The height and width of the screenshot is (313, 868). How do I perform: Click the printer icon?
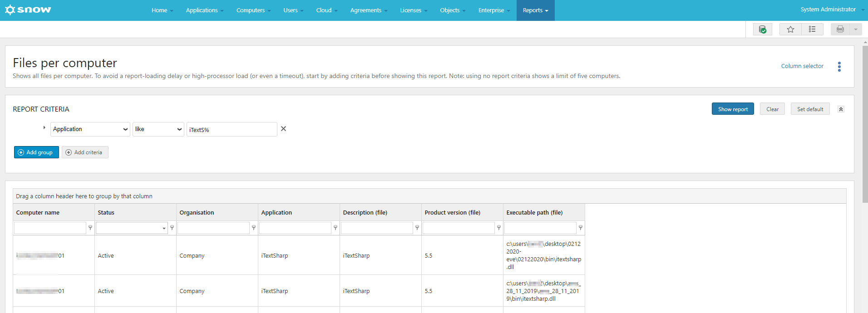pyautogui.click(x=840, y=29)
